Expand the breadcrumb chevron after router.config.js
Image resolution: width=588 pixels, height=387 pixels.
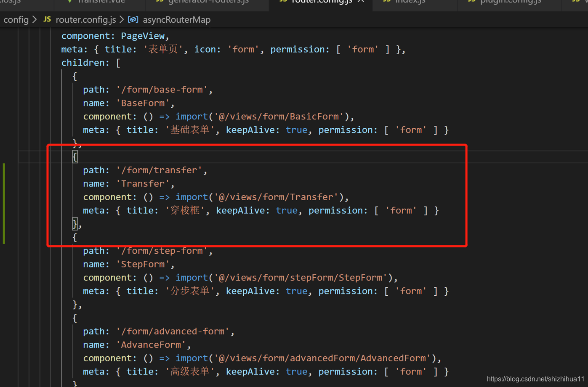pos(122,20)
